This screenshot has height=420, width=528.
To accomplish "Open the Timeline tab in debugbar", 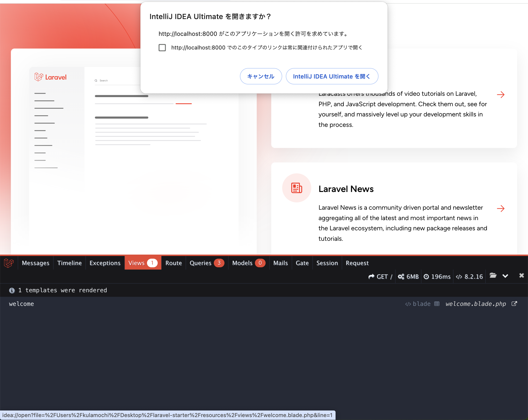I will click(x=69, y=263).
